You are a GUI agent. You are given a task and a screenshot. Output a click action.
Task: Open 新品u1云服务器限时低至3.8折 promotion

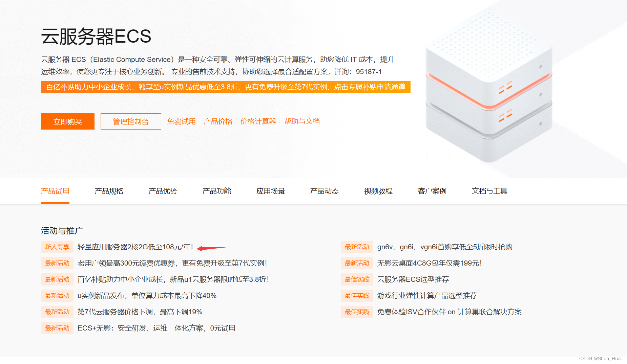[173, 279]
